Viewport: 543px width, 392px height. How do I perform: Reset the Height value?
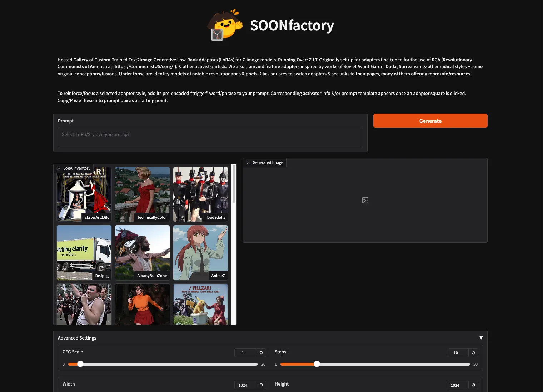[473, 385]
